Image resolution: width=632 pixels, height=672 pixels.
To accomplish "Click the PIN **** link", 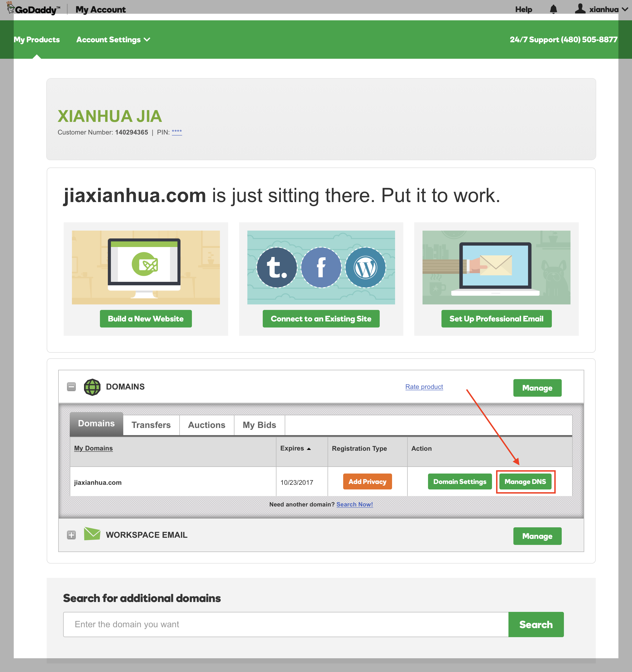I will (x=177, y=132).
